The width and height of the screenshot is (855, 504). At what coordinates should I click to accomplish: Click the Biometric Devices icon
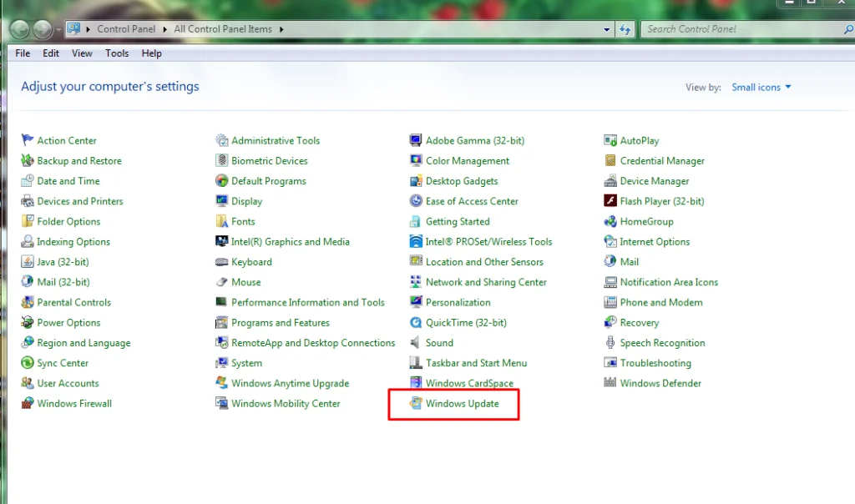pyautogui.click(x=221, y=160)
